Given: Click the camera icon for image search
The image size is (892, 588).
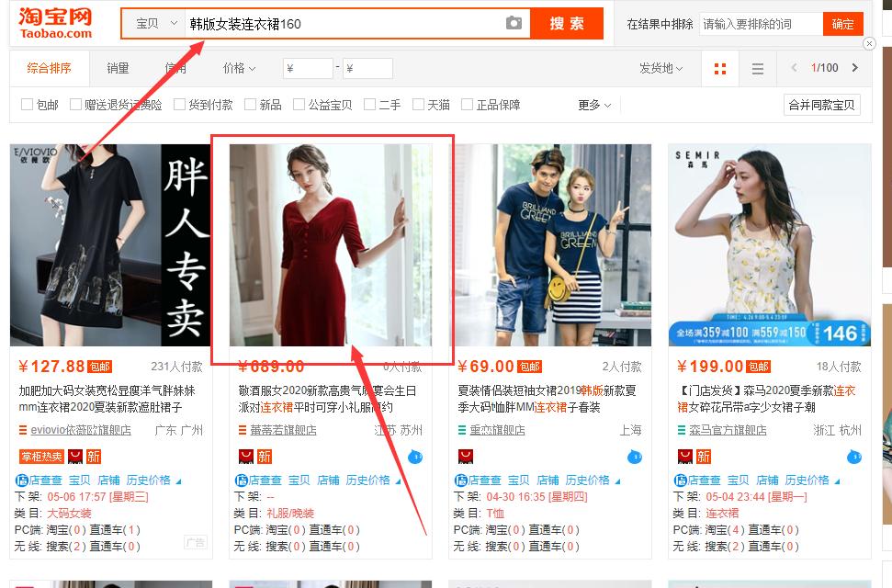Looking at the screenshot, I should coord(514,23).
